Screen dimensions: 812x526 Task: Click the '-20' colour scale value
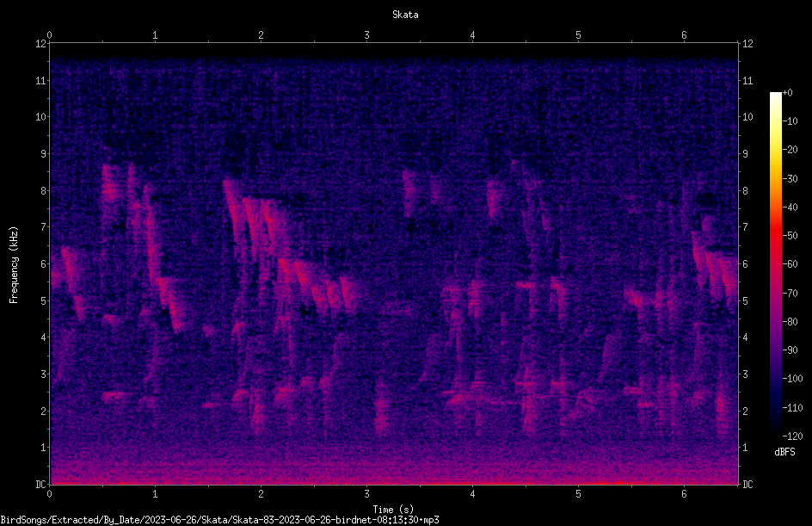tap(790, 150)
